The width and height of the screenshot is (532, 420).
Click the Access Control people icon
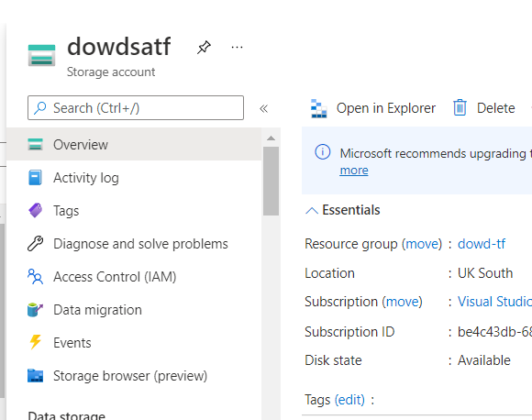pyautogui.click(x=35, y=277)
